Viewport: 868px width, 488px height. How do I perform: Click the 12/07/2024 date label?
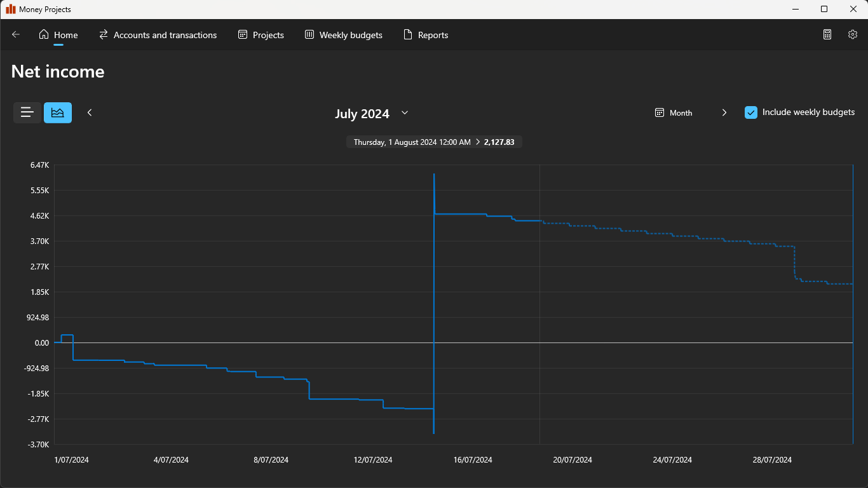(374, 460)
